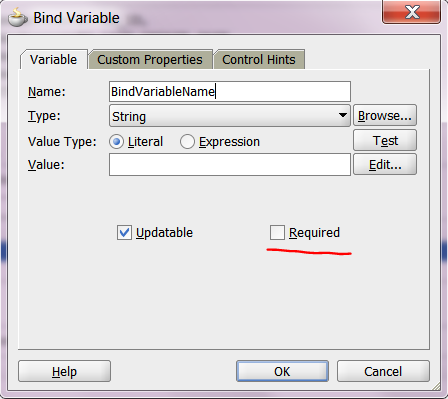The image size is (448, 399).
Task: Select the String type combo box
Action: [230, 116]
